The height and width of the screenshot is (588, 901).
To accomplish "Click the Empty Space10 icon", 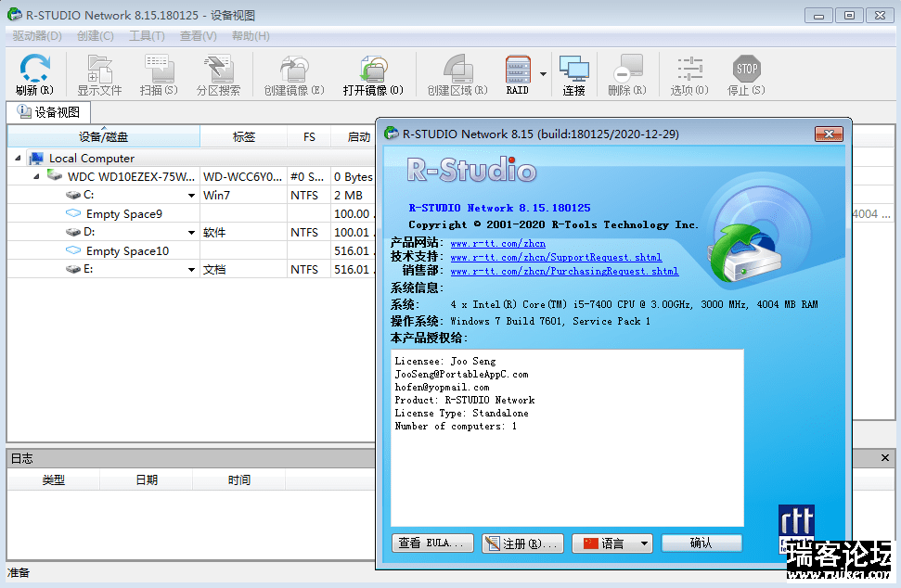I will click(x=73, y=250).
